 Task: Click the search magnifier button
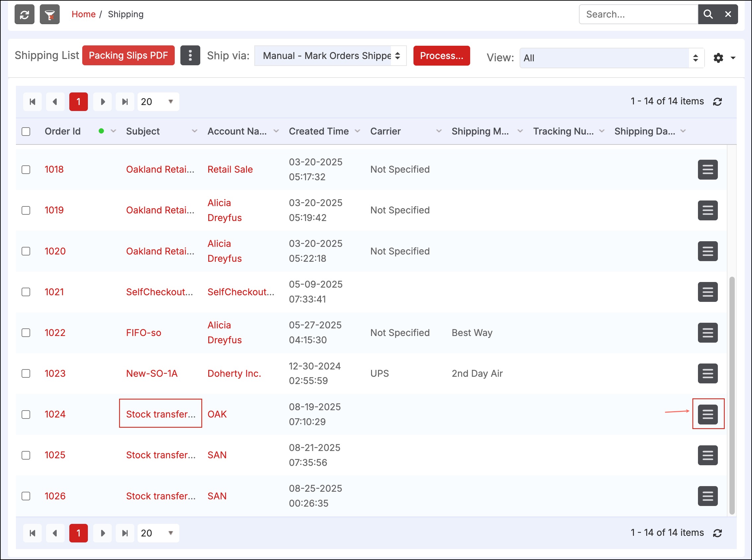pos(708,14)
